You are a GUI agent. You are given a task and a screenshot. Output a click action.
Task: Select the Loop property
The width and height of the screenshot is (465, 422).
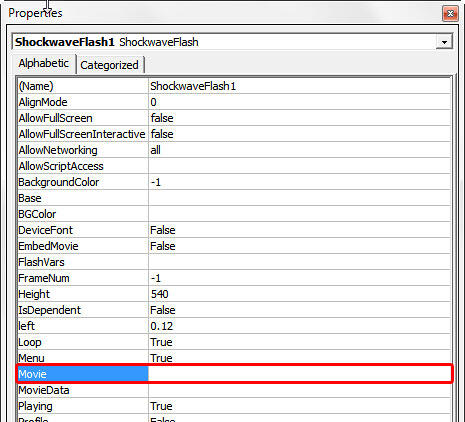83,342
